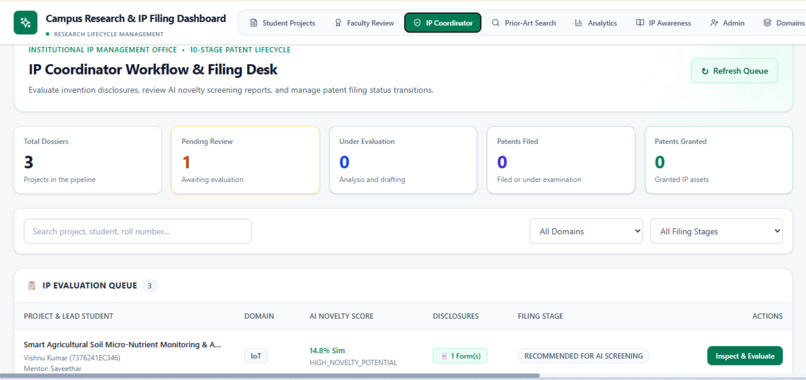Click the IoT domain tag
806x380 pixels.
coord(255,356)
